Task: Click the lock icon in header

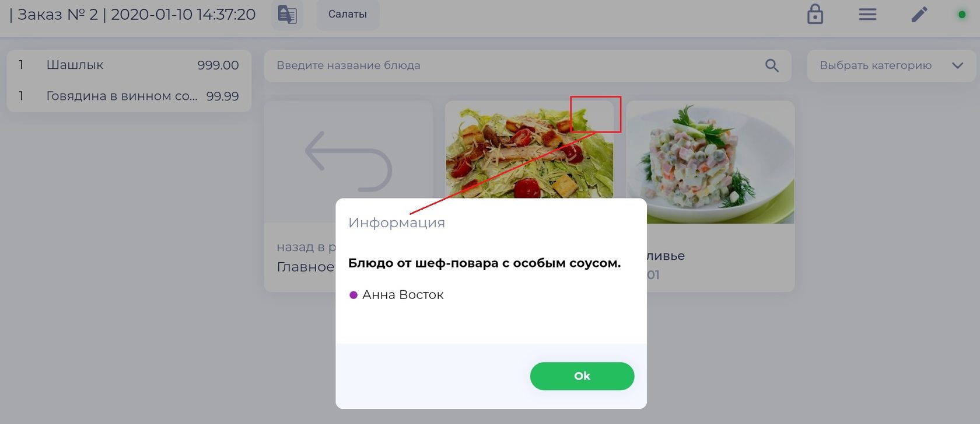Action: click(815, 14)
